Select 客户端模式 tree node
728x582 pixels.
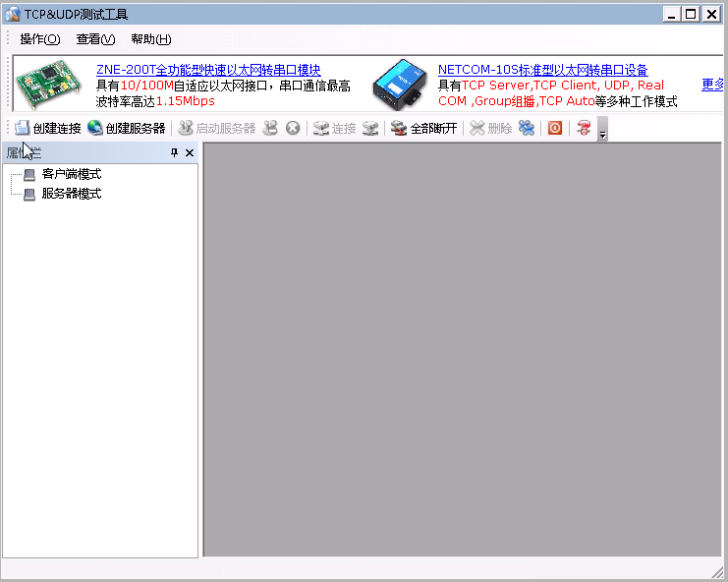pyautogui.click(x=72, y=174)
